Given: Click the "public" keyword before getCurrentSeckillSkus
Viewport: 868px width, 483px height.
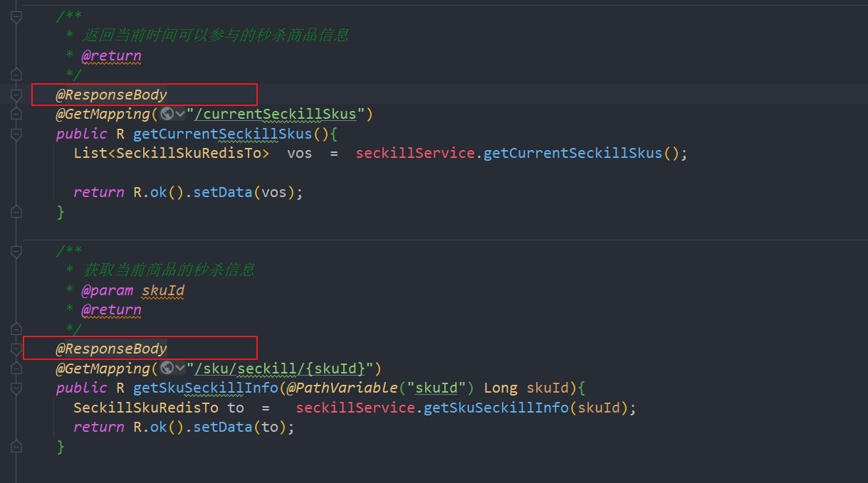Looking at the screenshot, I should click(x=81, y=134).
